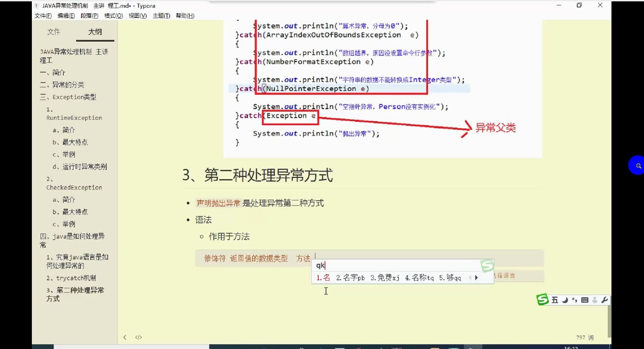Viewport: 644px width, 349px height.
Task: Open the 段落(P) menu
Action: tap(89, 16)
